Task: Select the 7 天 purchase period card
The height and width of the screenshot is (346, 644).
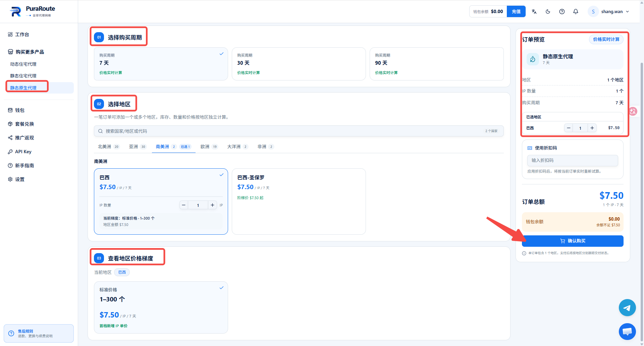Action: (x=161, y=64)
